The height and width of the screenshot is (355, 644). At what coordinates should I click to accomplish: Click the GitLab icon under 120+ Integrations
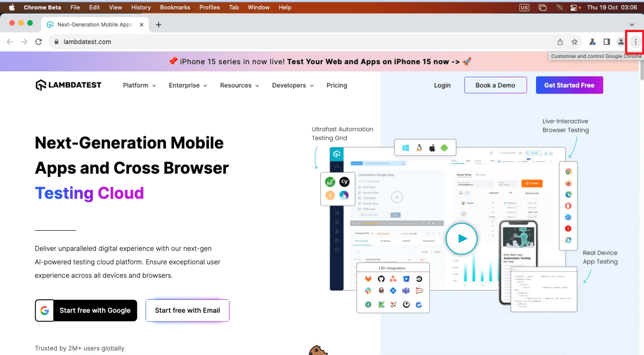[x=368, y=279]
